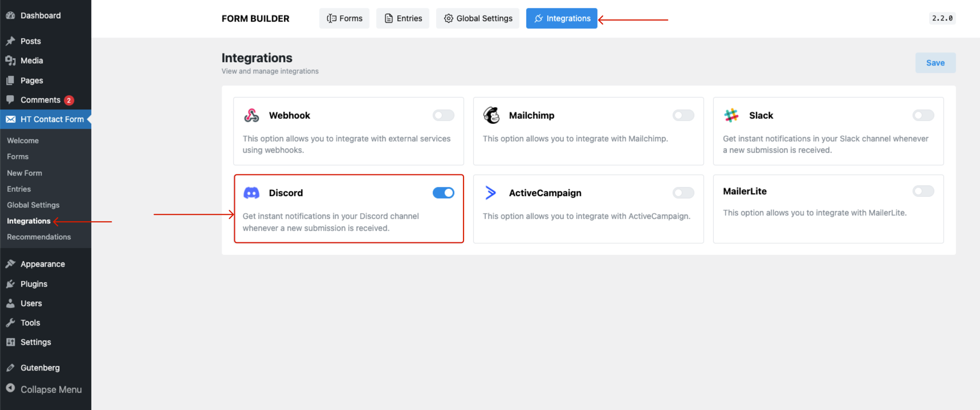The image size is (980, 410).
Task: Open the Forms tab in Form Builder
Action: coord(344,18)
